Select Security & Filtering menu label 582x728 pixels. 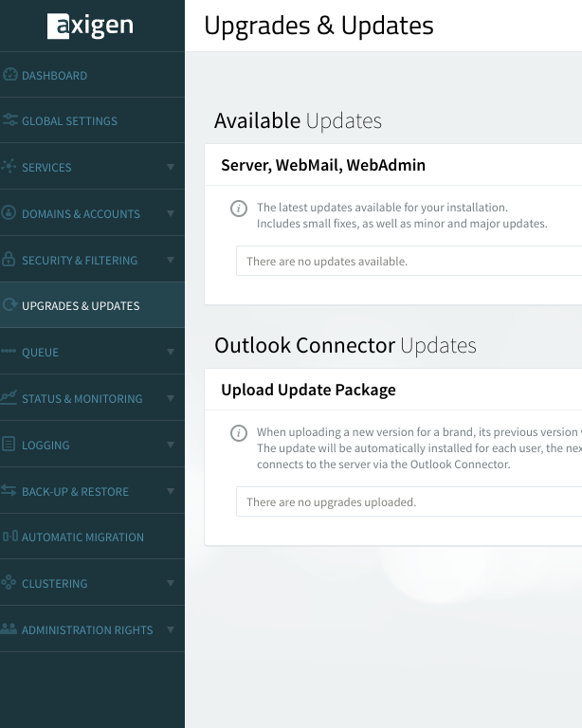pos(80,261)
